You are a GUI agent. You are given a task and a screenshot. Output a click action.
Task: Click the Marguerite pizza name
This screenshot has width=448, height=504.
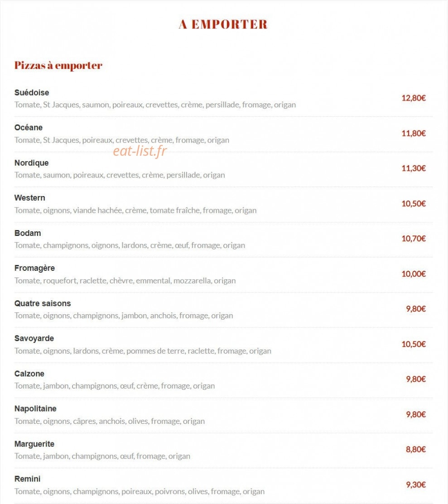click(34, 444)
